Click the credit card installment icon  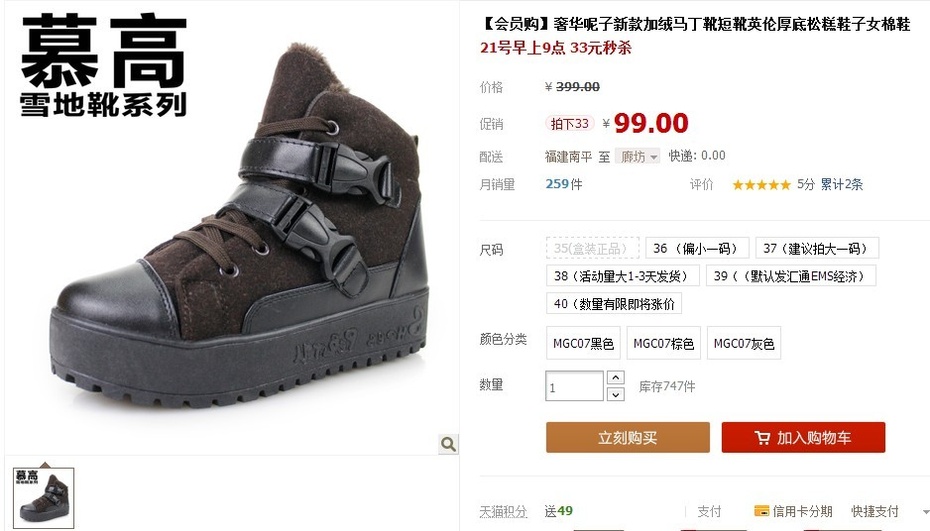761,511
